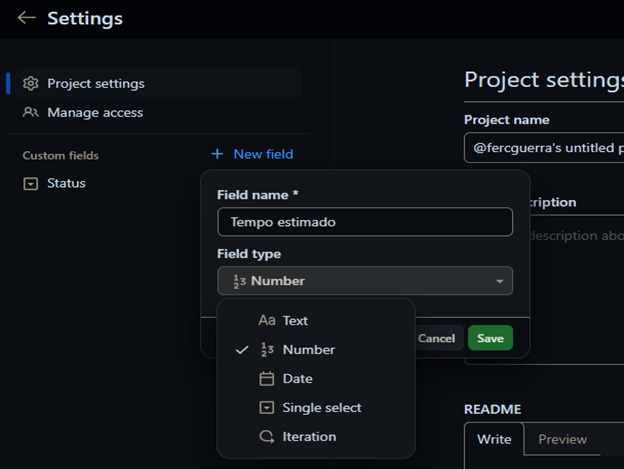Switch to the README Write tab
This screenshot has height=469, width=624.
(x=494, y=439)
